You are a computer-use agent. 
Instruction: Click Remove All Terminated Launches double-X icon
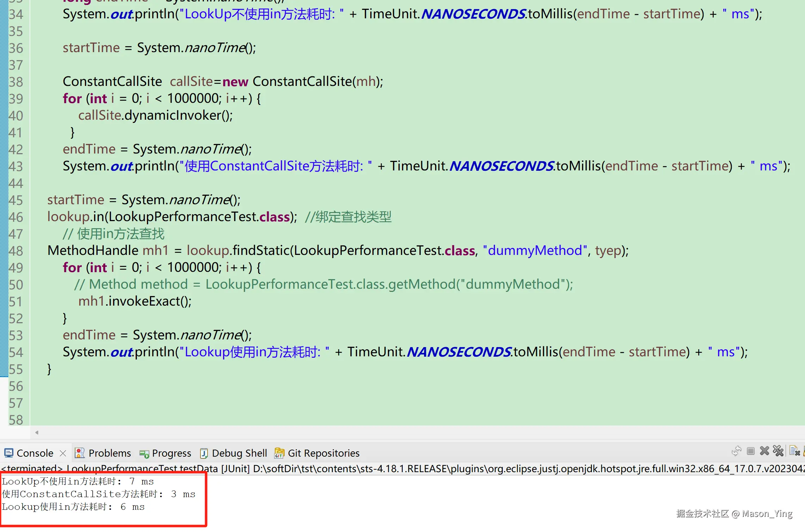(x=778, y=451)
